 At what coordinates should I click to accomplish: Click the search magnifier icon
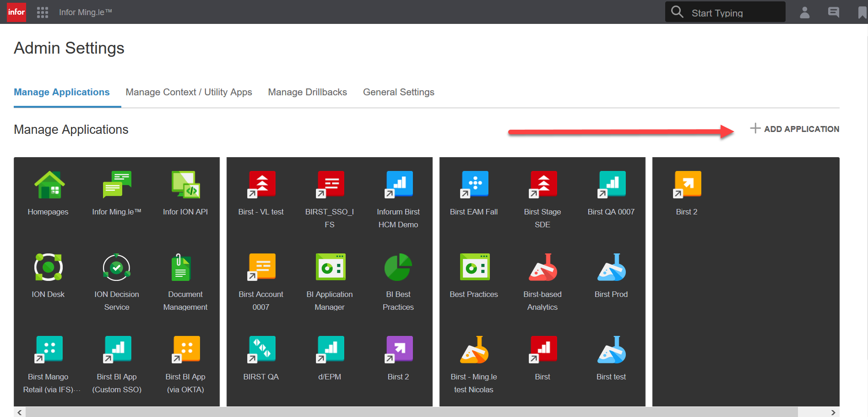coord(677,11)
